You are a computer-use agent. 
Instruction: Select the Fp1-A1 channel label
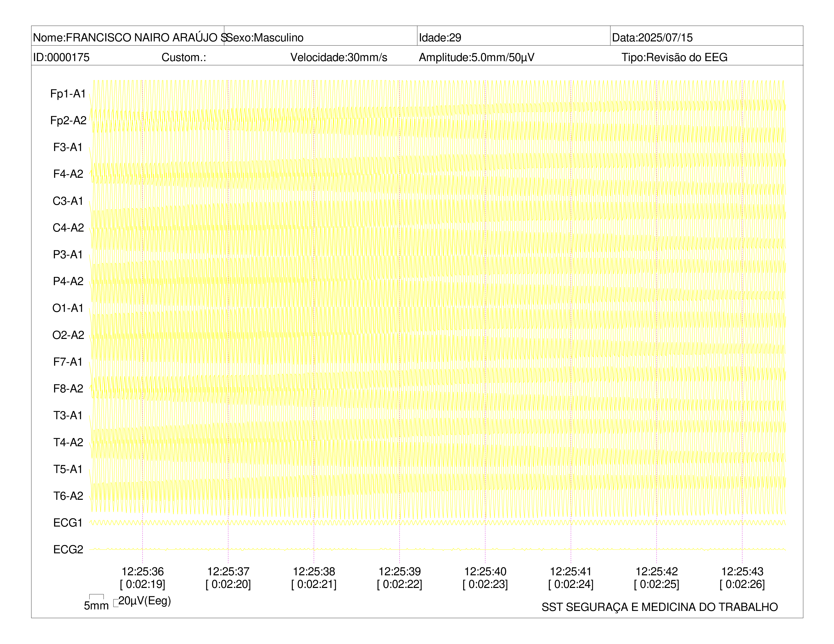[68, 94]
